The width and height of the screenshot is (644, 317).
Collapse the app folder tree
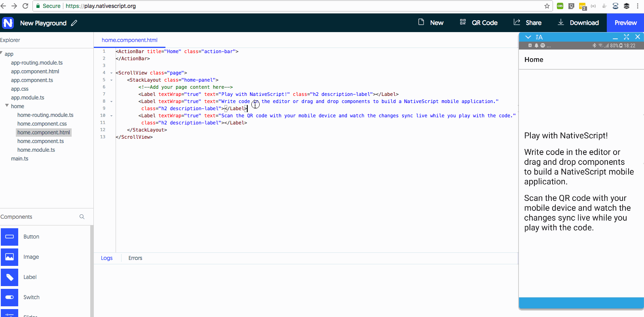2,53
